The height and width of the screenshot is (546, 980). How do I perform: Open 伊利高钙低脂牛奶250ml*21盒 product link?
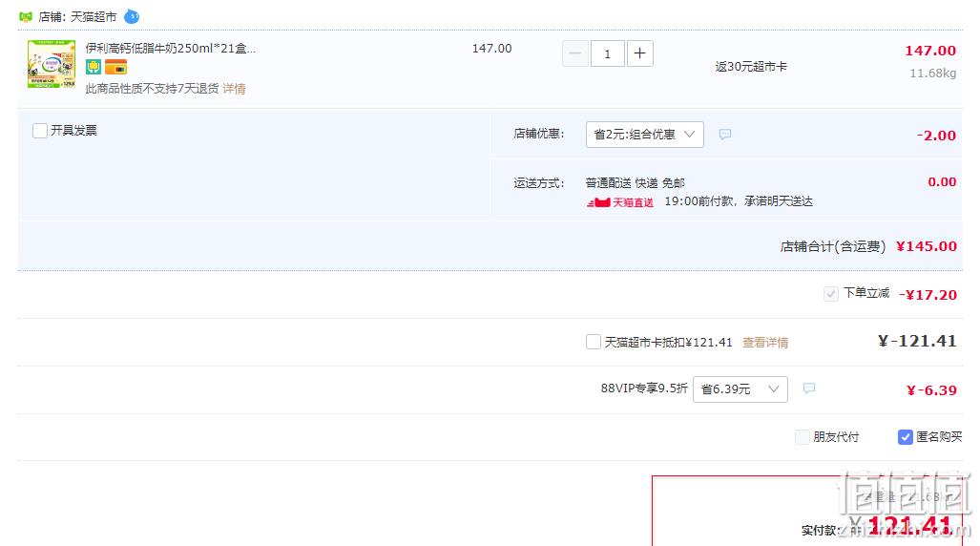[171, 48]
